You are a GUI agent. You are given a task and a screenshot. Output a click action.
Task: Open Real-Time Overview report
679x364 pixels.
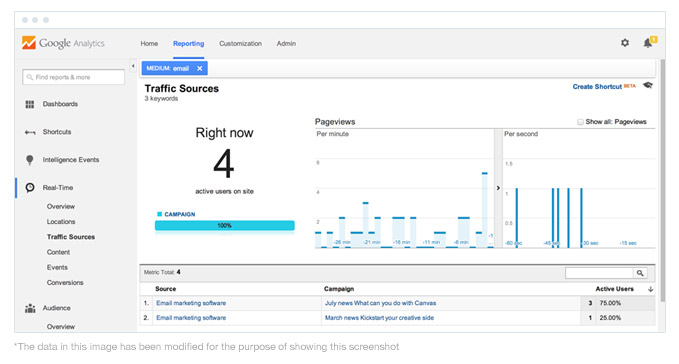[x=61, y=206]
